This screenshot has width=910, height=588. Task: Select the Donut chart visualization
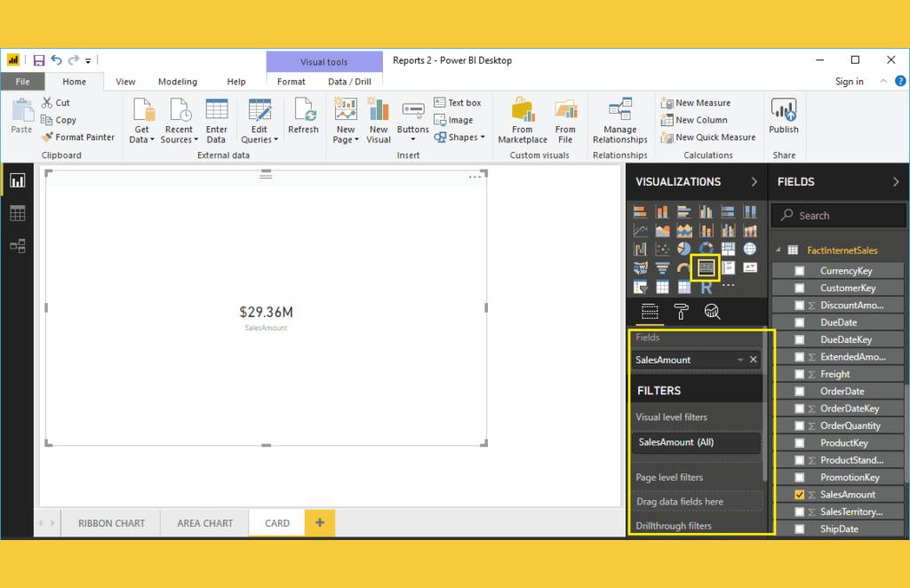[x=706, y=250]
